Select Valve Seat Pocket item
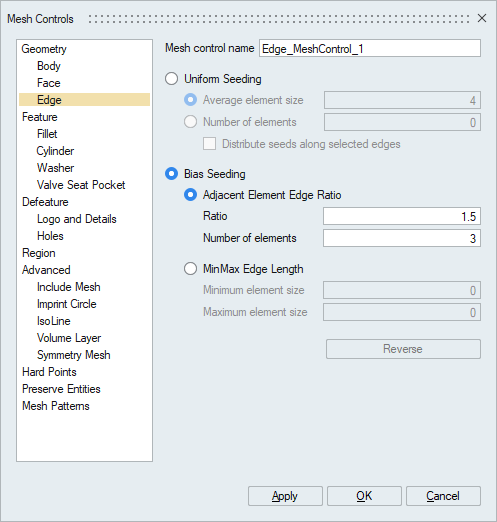The image size is (497, 522). [x=81, y=185]
